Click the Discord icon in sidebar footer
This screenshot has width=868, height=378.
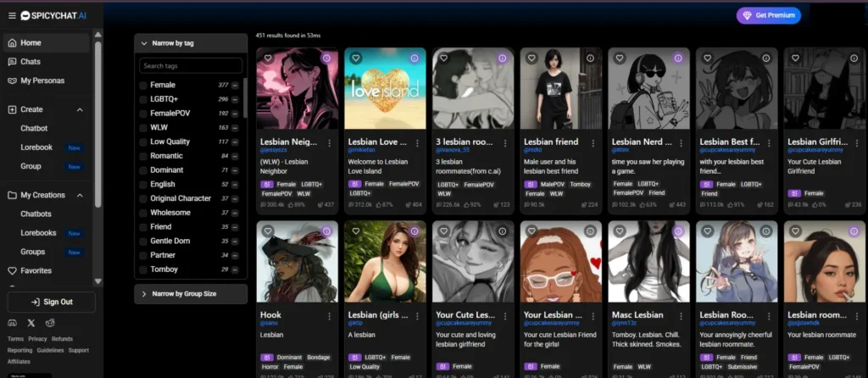click(x=12, y=323)
